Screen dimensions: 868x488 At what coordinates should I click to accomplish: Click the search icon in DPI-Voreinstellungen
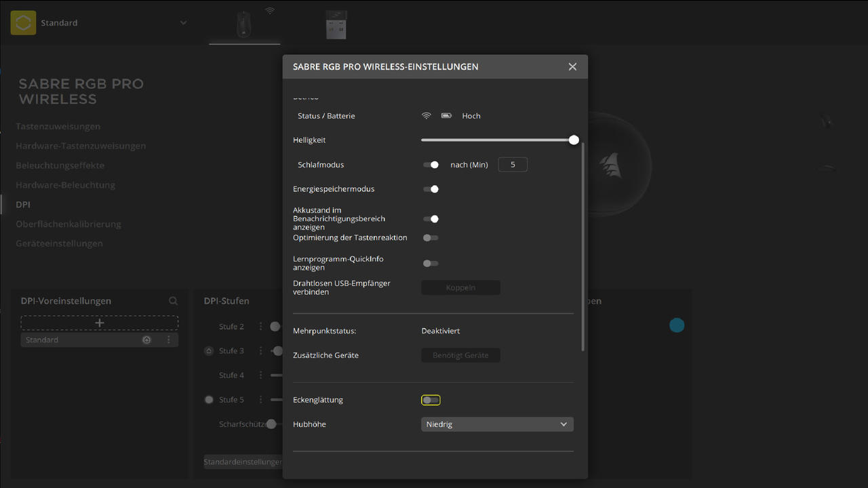(174, 301)
